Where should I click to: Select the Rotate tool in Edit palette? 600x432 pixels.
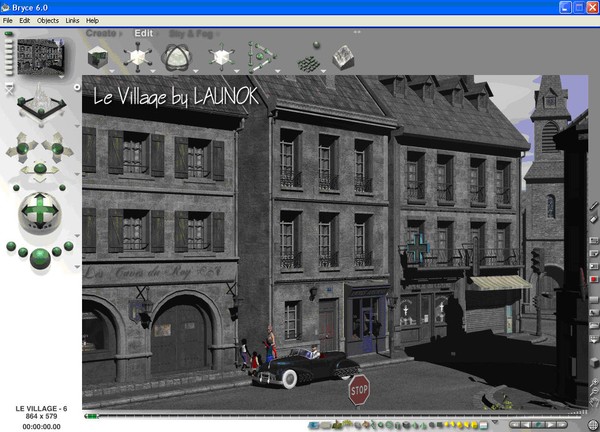(x=175, y=57)
